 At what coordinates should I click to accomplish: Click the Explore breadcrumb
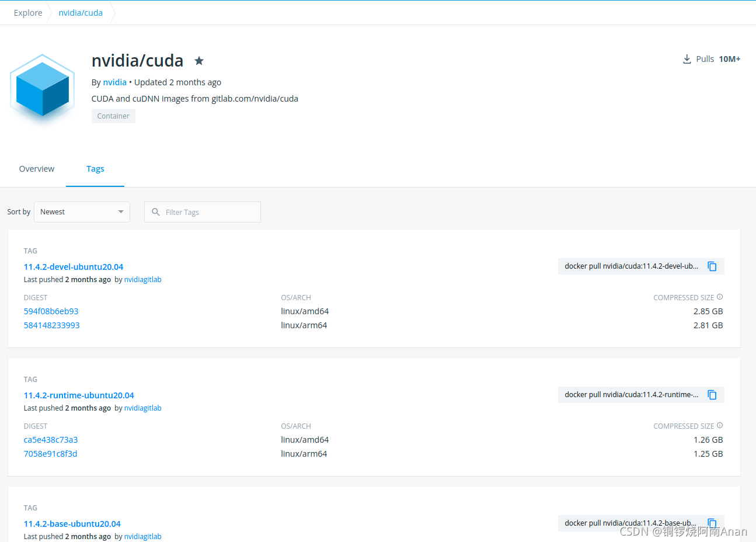point(27,12)
